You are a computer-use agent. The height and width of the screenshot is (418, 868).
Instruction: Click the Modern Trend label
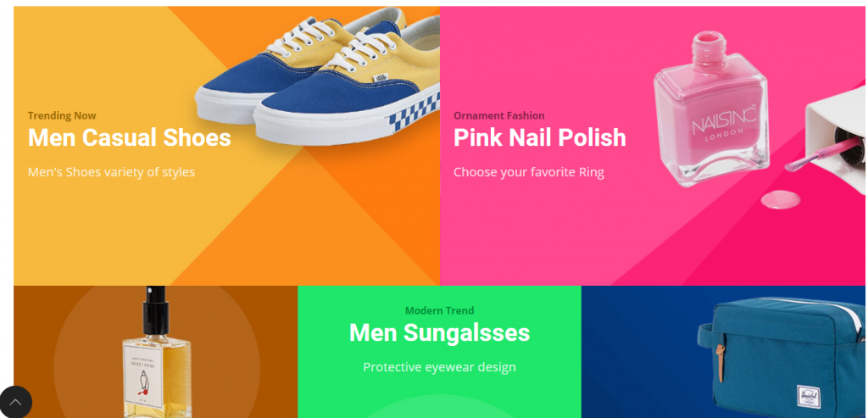[440, 310]
